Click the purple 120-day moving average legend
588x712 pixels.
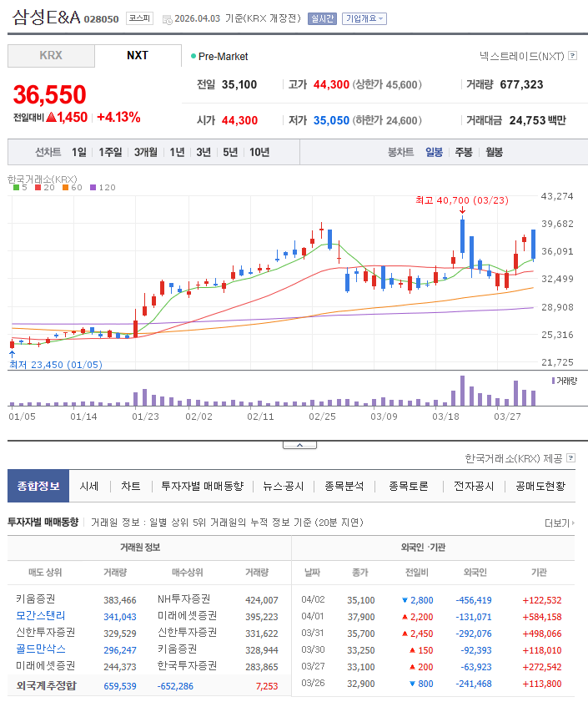tap(103, 188)
